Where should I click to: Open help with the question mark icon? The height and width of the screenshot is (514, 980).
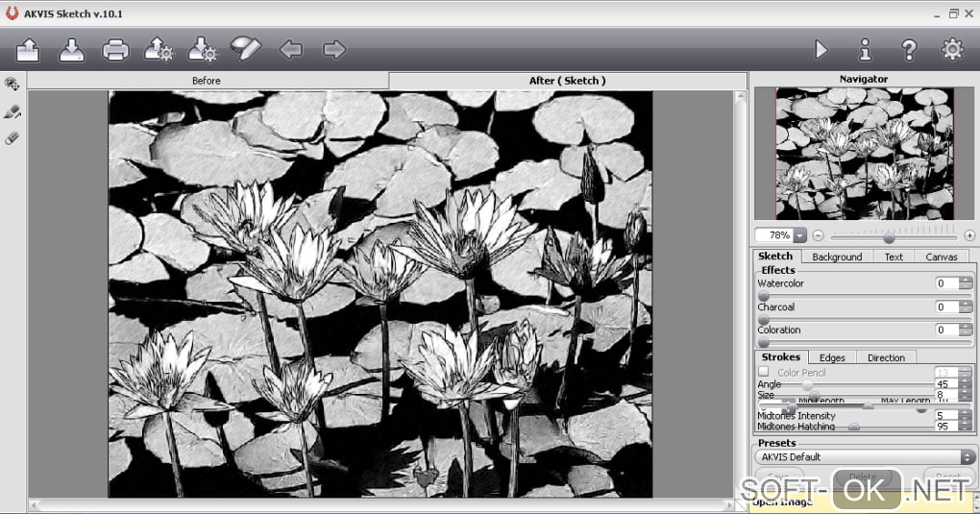pyautogui.click(x=909, y=49)
